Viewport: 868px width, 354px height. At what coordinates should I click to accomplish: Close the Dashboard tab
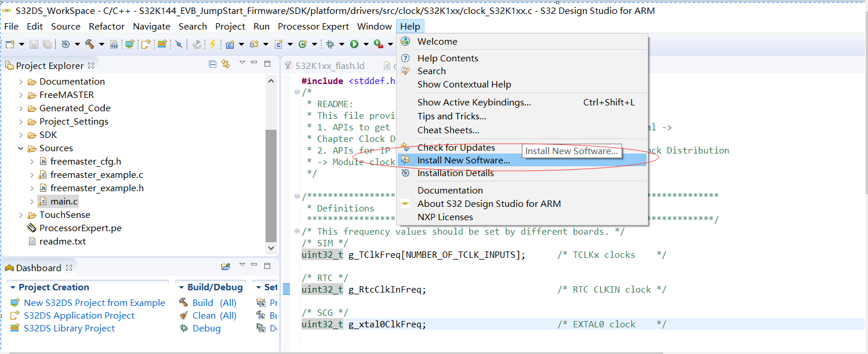(69, 268)
